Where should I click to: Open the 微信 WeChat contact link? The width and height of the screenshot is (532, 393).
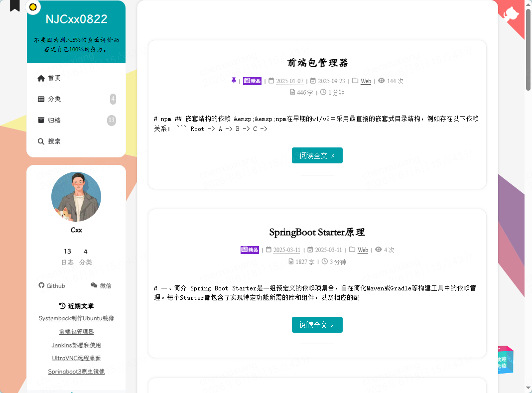(x=101, y=286)
